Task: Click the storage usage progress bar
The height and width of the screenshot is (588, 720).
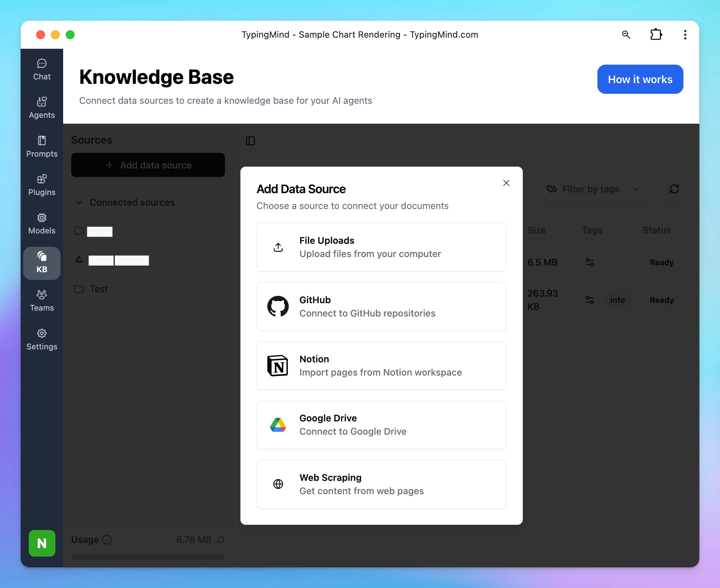Action: [148, 557]
